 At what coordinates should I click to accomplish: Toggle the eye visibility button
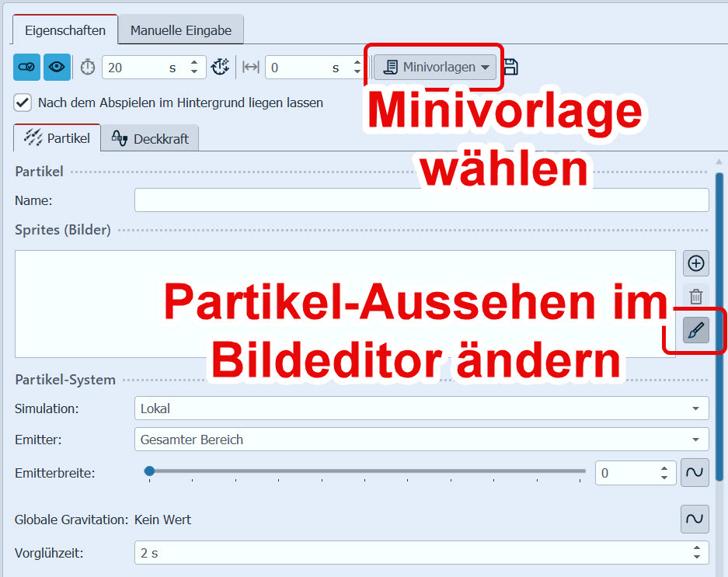pyautogui.click(x=57, y=68)
